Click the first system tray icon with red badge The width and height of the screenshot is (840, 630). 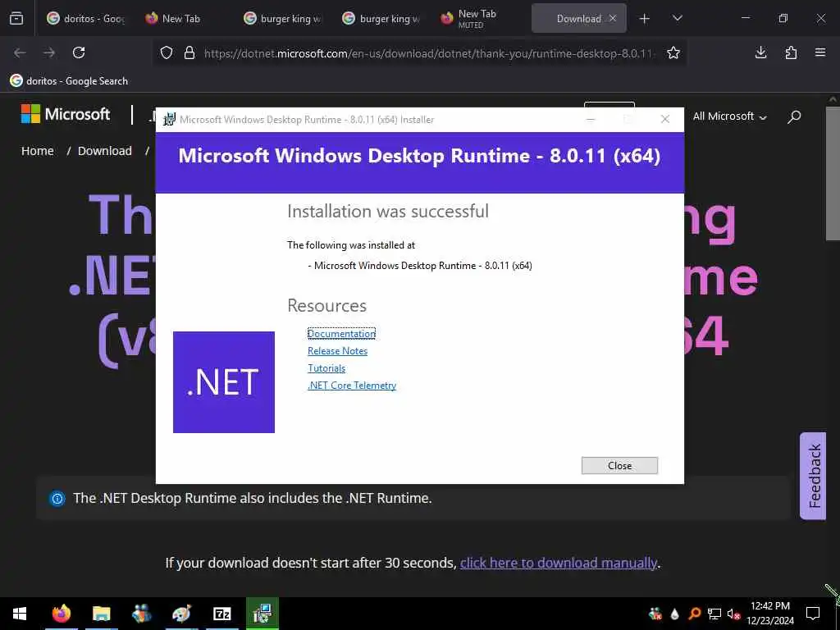(655, 614)
